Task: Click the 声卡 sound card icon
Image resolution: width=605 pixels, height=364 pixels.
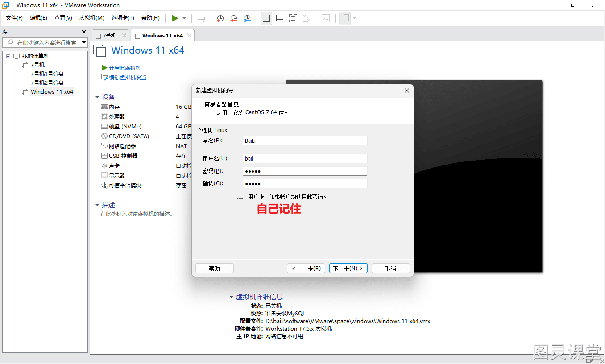Action: tap(104, 165)
